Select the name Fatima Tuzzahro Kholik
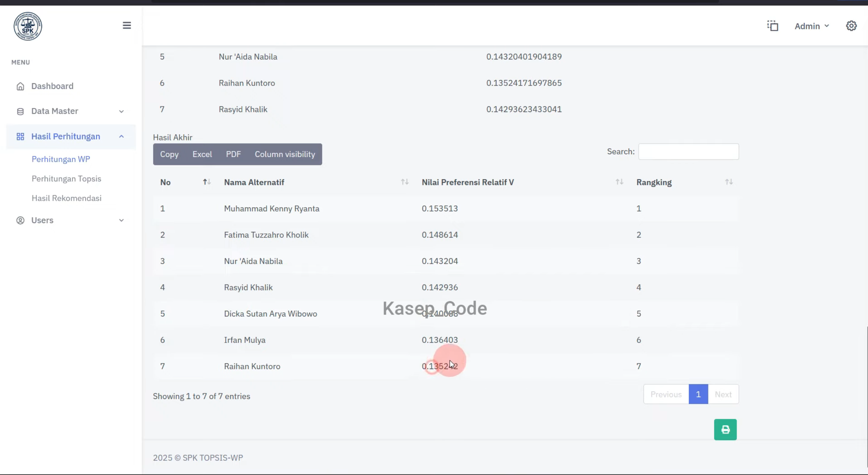Screen dimensions: 868x475 [x=266, y=235]
